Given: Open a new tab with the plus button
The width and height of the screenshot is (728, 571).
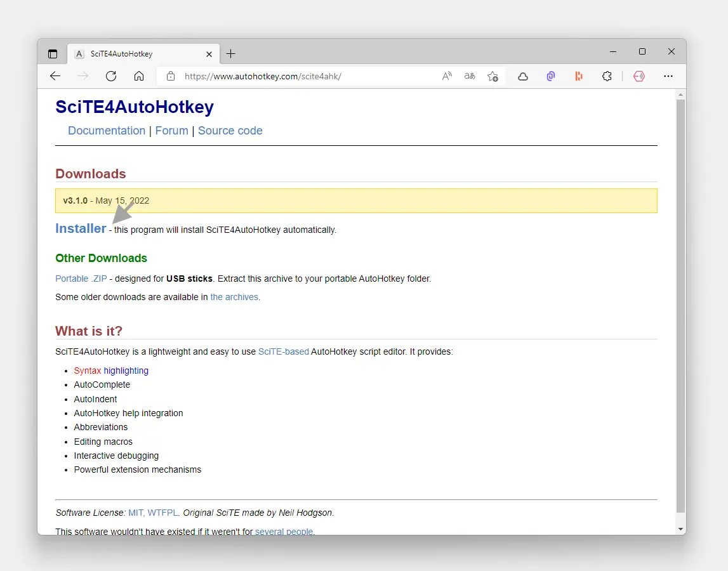Looking at the screenshot, I should (231, 54).
